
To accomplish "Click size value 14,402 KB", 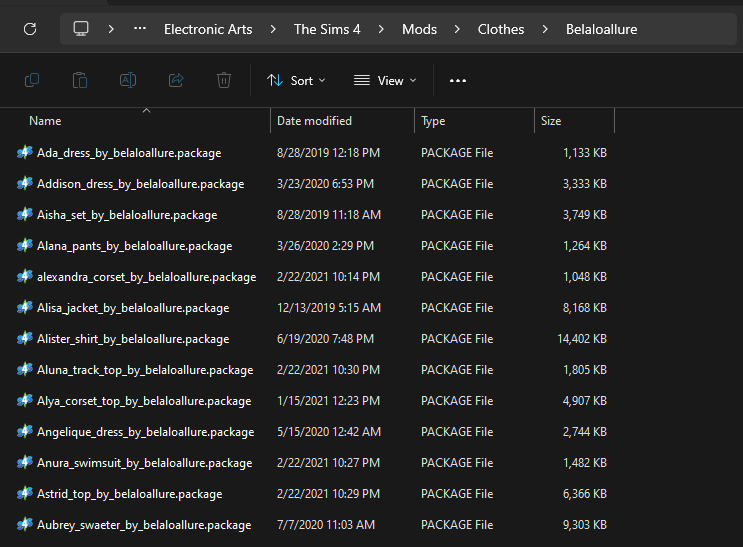I will point(582,338).
